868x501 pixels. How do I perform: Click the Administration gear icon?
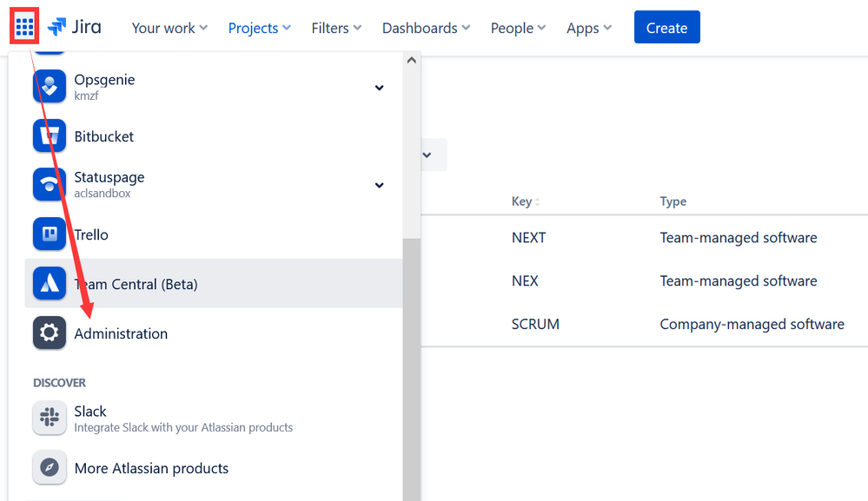[50, 333]
